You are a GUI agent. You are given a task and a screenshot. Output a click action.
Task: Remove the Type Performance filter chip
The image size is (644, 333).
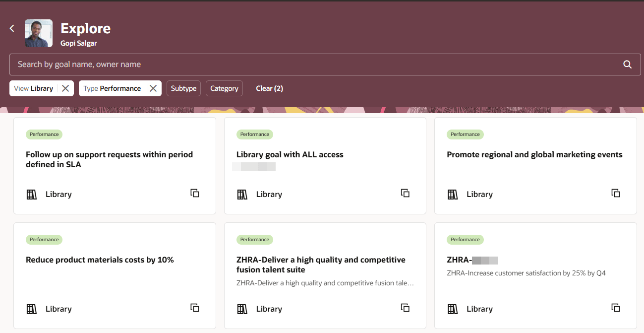(x=153, y=88)
